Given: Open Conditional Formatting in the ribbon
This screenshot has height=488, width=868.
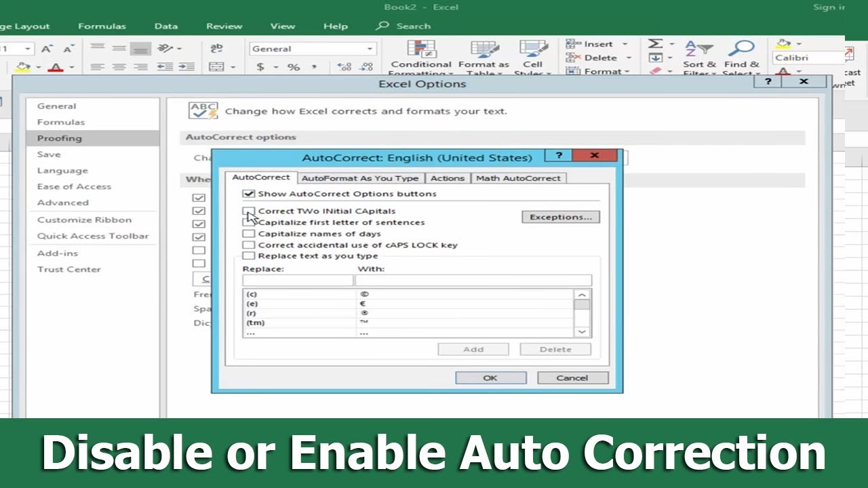Looking at the screenshot, I should point(421,58).
